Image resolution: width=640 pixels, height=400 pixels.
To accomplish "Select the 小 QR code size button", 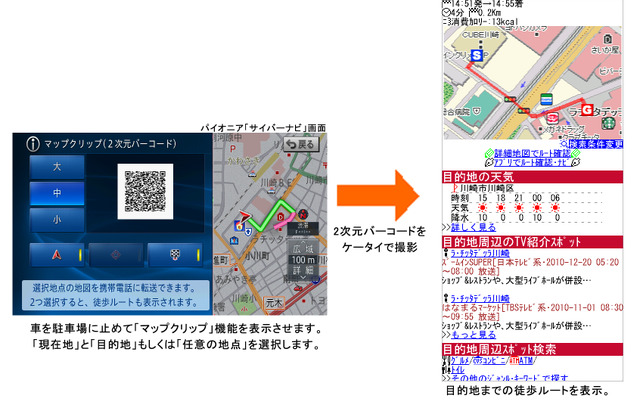I will tap(57, 220).
